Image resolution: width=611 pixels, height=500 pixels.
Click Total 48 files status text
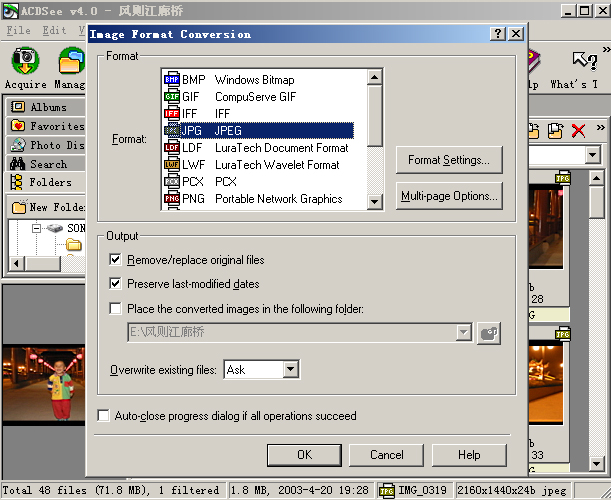[x=111, y=490]
